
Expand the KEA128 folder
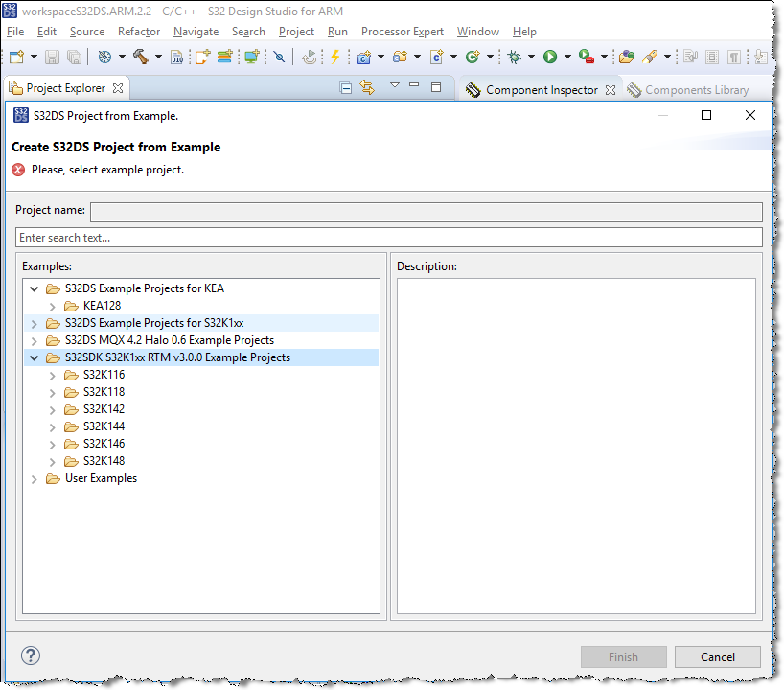[x=52, y=306]
